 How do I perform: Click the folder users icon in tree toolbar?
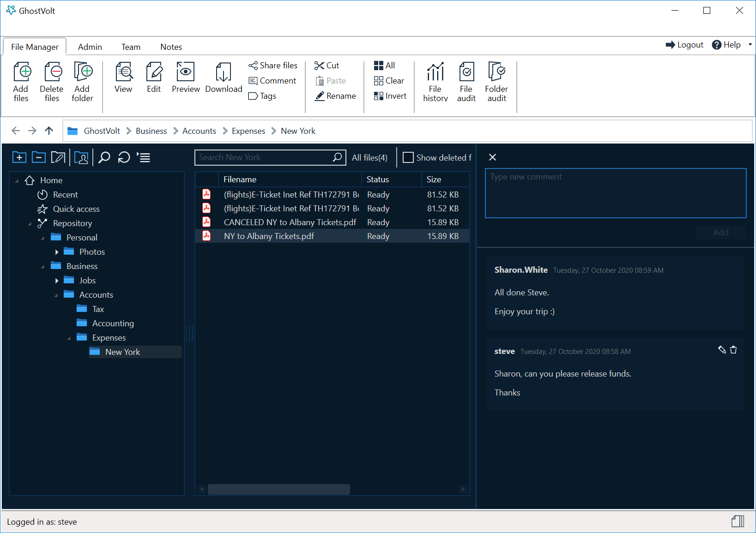[x=81, y=157]
